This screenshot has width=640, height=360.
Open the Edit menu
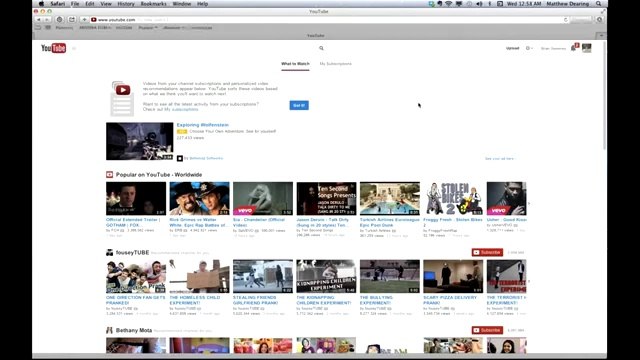coord(90,4)
